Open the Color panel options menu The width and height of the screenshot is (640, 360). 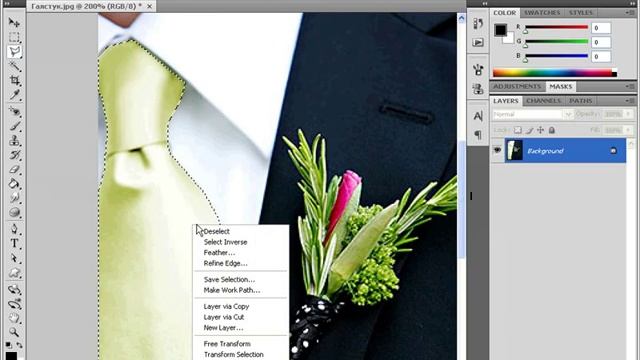[x=630, y=13]
